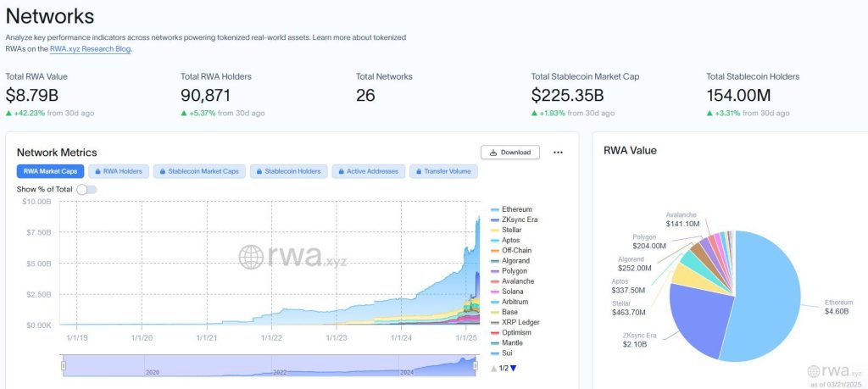Click the right range navigator handle
Image resolution: width=868 pixels, height=389 pixels.
coord(475,366)
